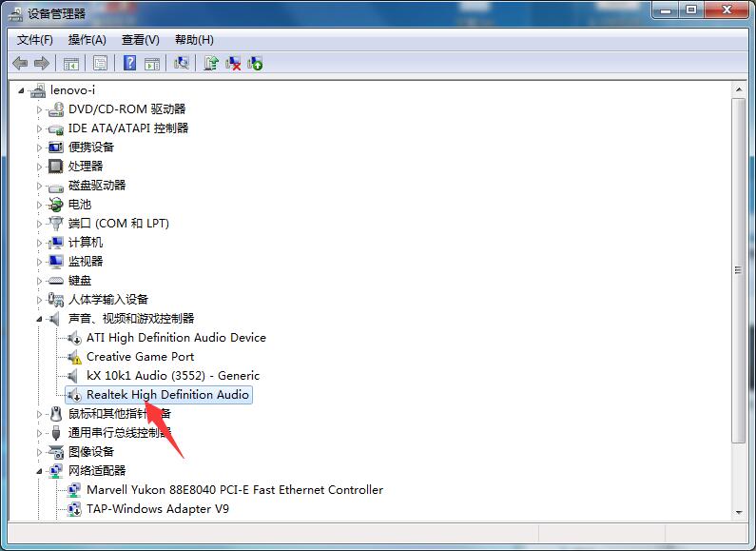Expand the DVD/CD-ROM 驱动器 node
Image resolution: width=756 pixels, height=551 pixels.
[40, 109]
